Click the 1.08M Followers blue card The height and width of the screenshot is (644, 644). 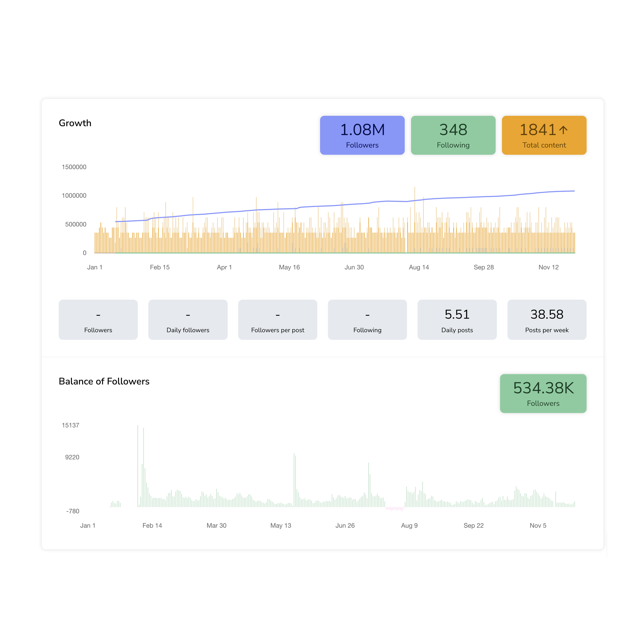362,135
